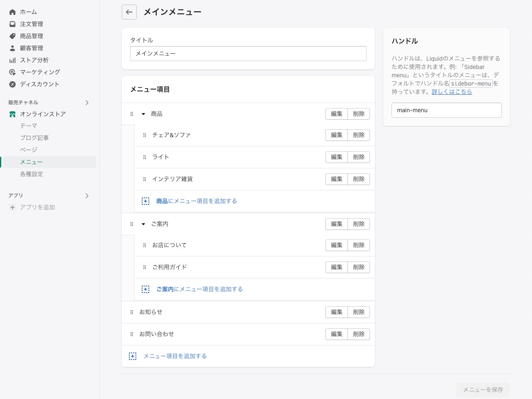532x399 pixels.
Task: Delete the ライト item
Action: coord(359,157)
